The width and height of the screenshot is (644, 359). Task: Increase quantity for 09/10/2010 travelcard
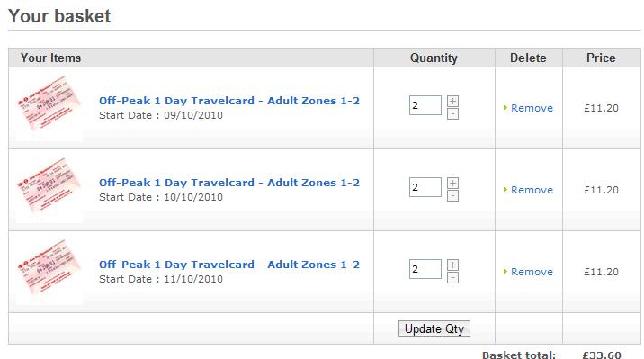pos(452,101)
